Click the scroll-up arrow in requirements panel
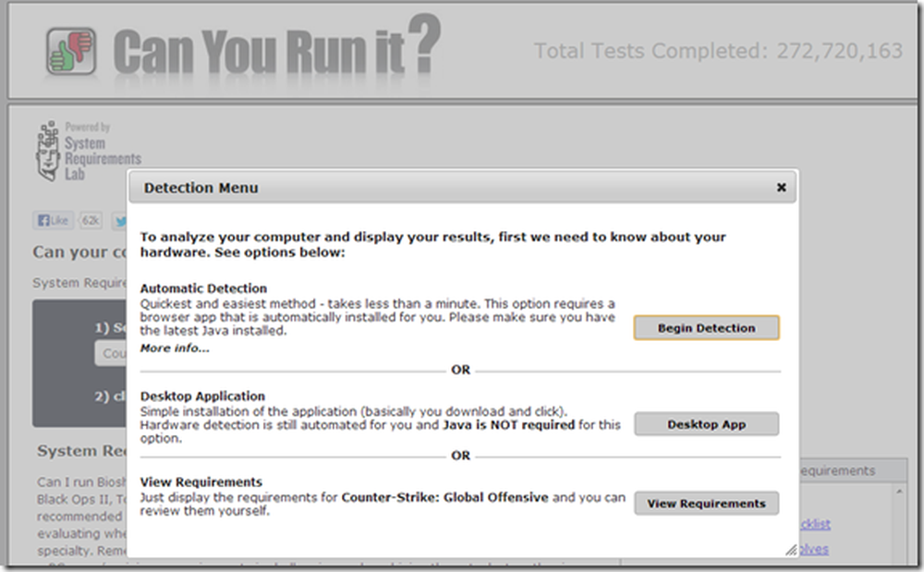This screenshot has height=572, width=924. click(x=899, y=491)
